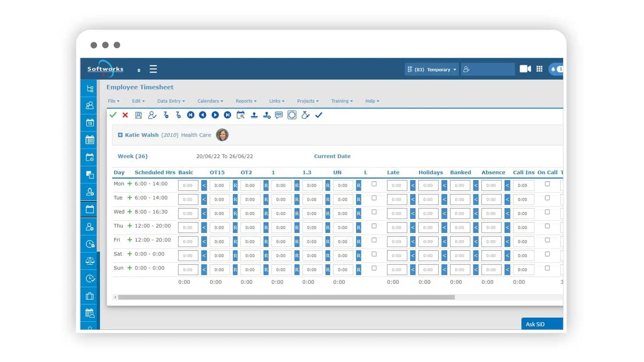The height and width of the screenshot is (362, 644).
Task: Click the video camera icon in header
Action: [x=525, y=69]
